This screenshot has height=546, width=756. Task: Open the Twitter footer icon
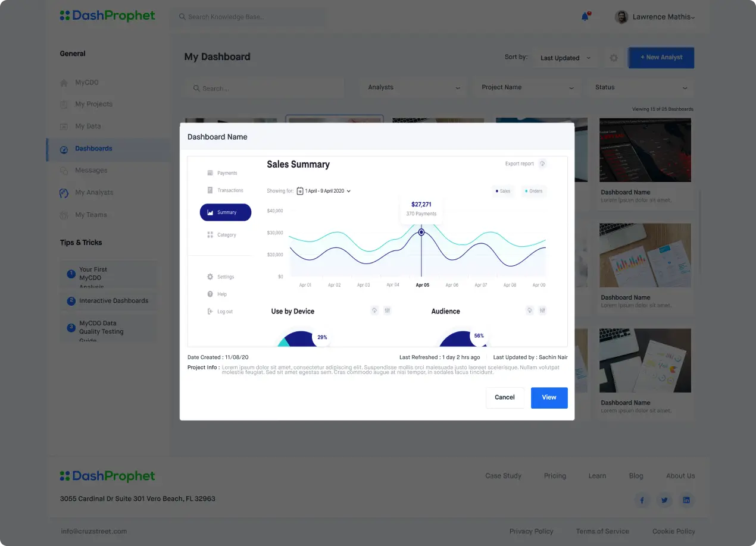[664, 500]
